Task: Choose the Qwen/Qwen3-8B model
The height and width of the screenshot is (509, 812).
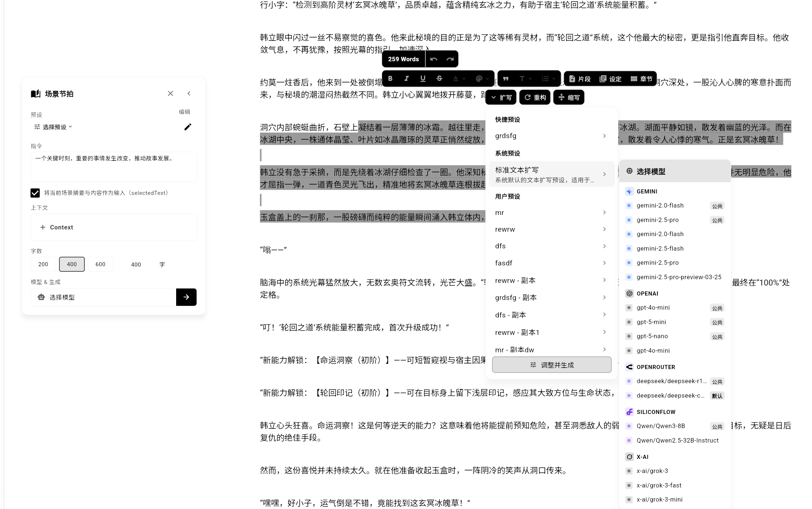Action: click(674, 426)
